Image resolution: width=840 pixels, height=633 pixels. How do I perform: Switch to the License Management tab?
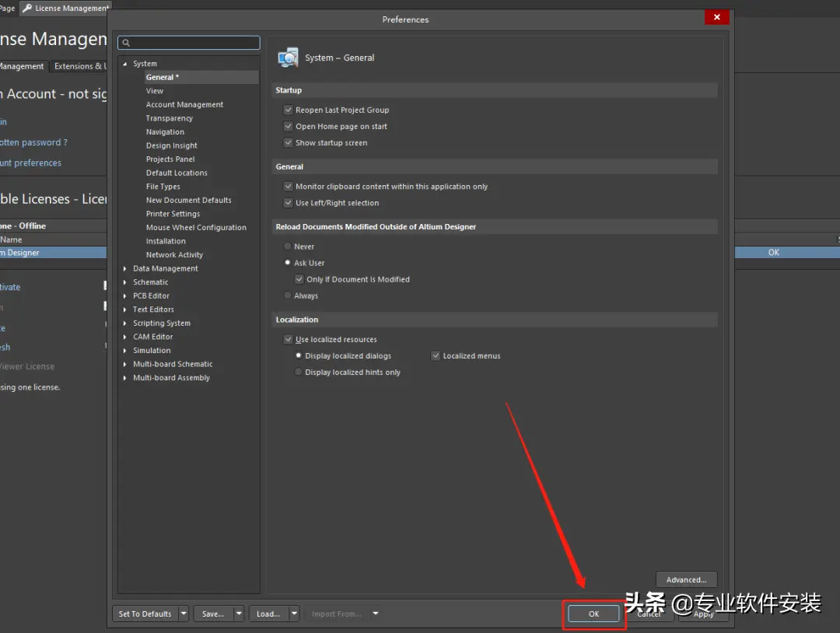[65, 8]
